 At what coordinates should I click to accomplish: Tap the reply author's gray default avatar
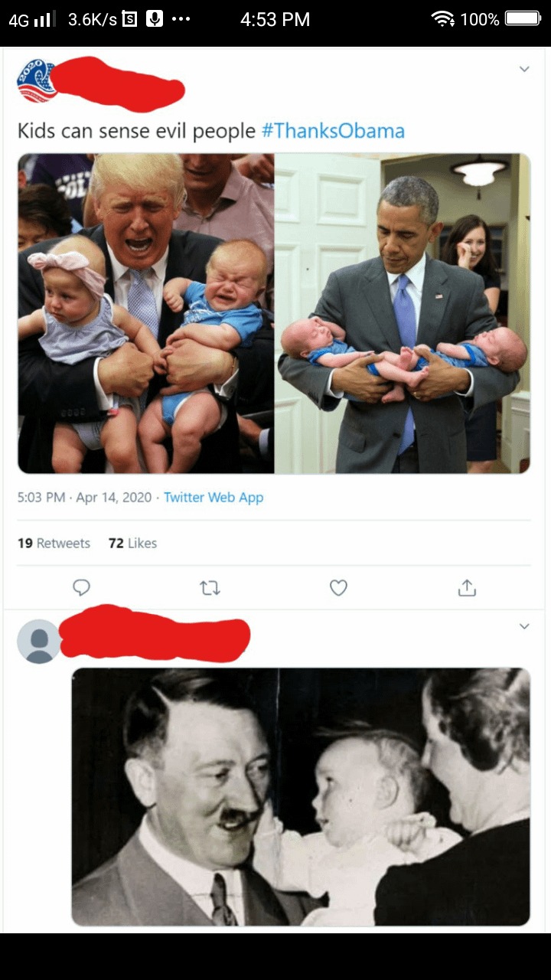click(38, 641)
